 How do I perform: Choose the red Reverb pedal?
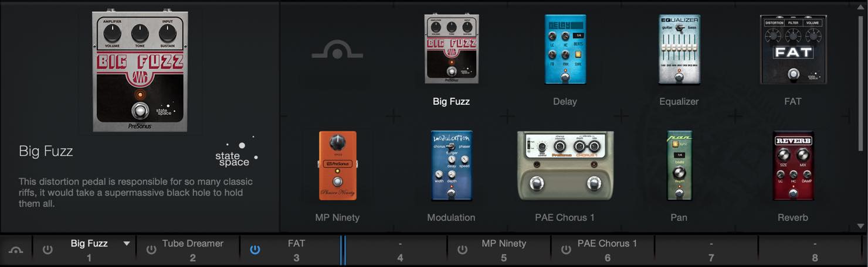click(x=793, y=165)
